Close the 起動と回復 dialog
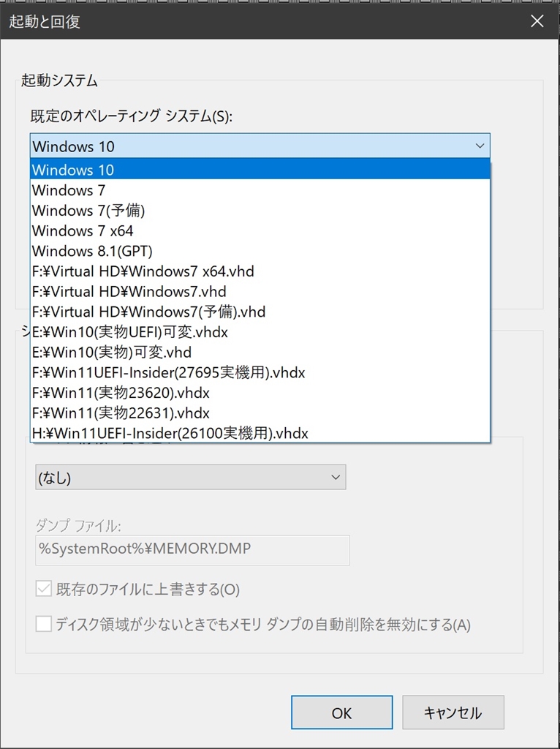 (x=537, y=21)
